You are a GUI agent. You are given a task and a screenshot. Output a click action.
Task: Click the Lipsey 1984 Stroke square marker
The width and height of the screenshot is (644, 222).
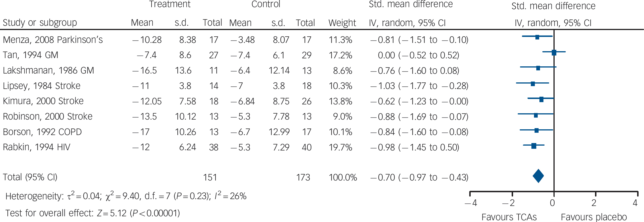(x=533, y=84)
